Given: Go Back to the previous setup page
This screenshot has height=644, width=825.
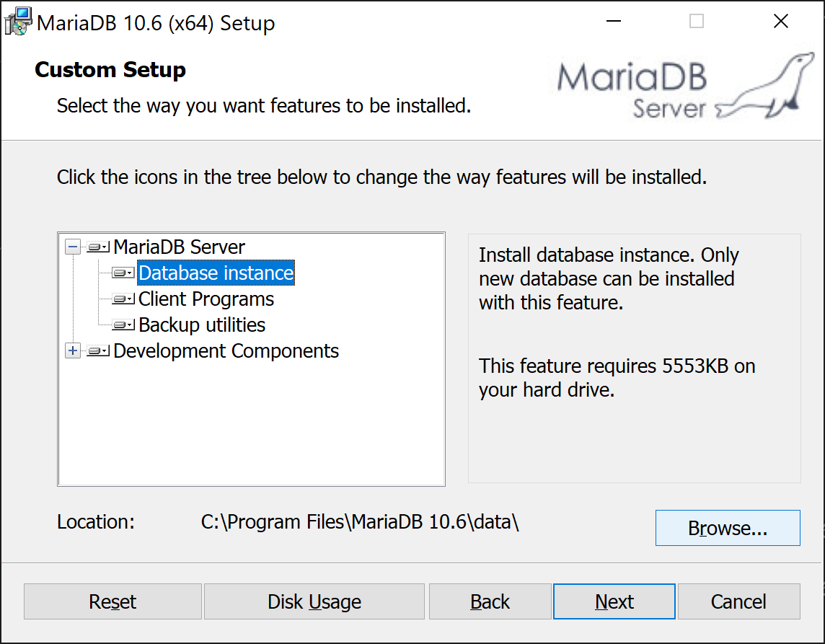Looking at the screenshot, I should click(x=490, y=601).
